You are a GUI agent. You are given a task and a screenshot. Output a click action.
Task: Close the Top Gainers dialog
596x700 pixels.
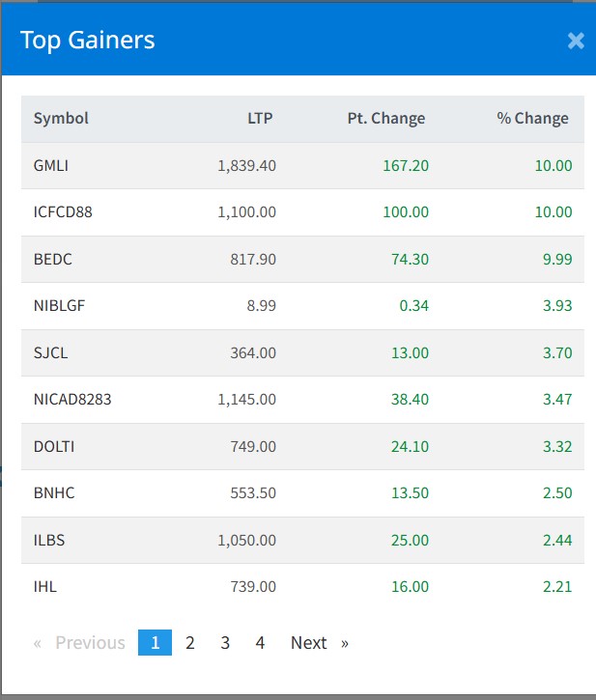[x=576, y=41]
